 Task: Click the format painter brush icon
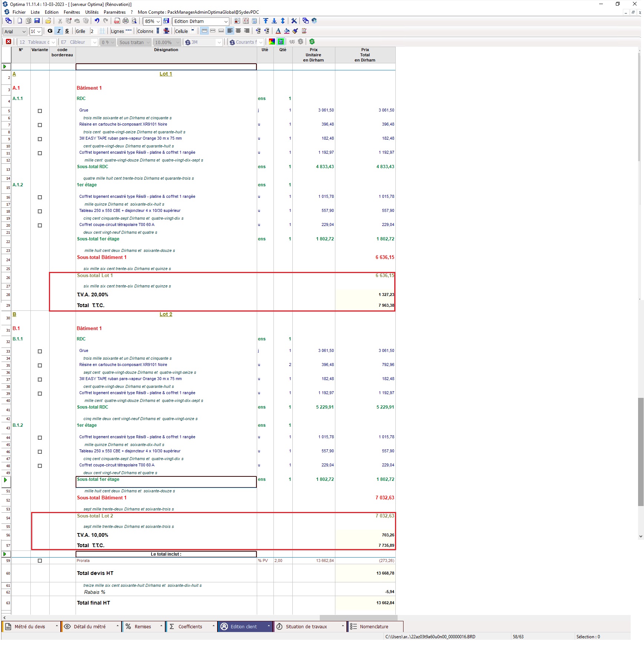click(295, 31)
